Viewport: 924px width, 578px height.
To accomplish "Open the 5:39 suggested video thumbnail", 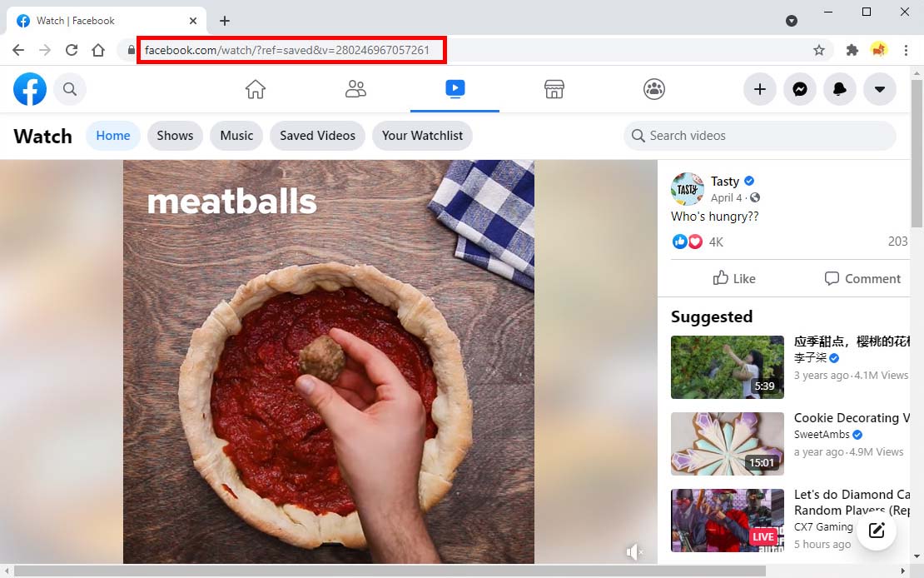I will pos(728,366).
